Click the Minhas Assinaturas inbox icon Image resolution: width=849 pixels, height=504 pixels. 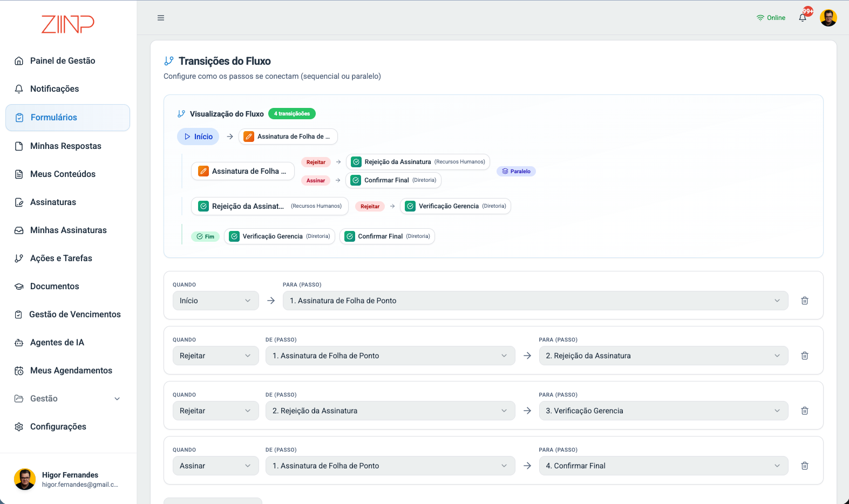point(19,230)
